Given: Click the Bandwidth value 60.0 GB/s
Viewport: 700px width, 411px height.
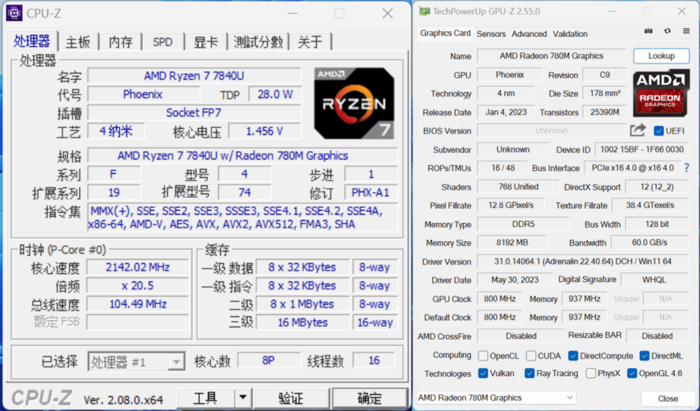Looking at the screenshot, I should 649,243.
